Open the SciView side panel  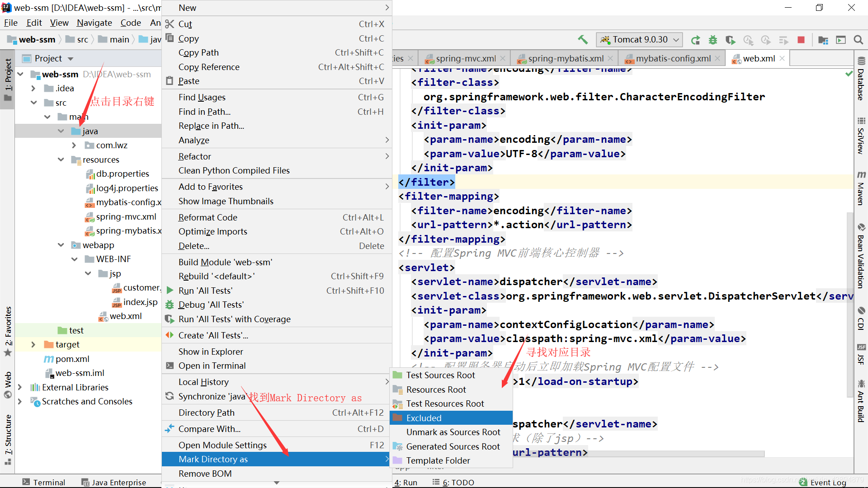[861, 135]
